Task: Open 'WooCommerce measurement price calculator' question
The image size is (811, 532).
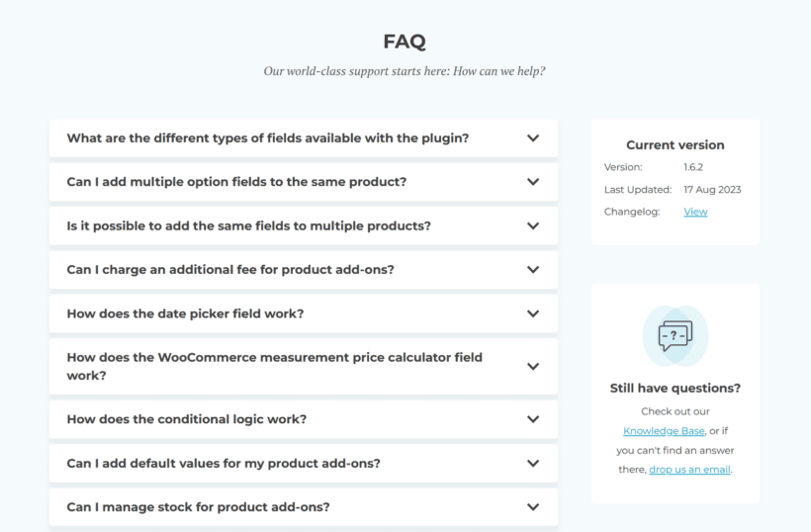Action: [303, 366]
